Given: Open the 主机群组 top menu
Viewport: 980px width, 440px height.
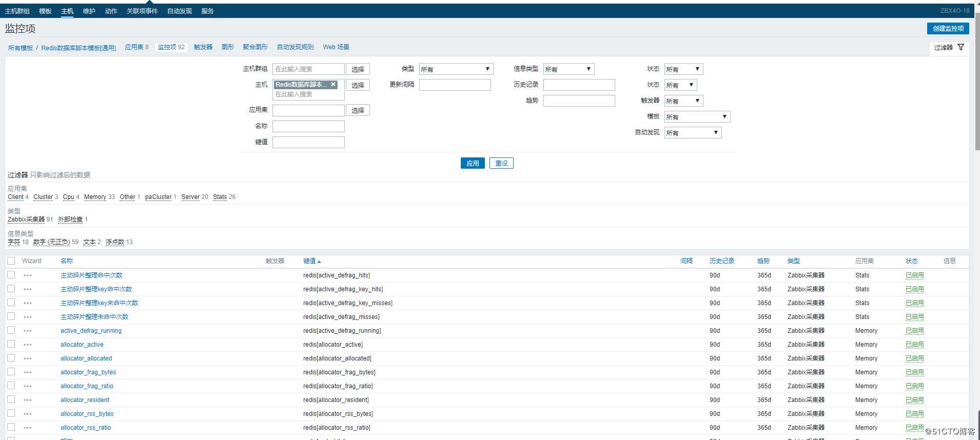Looking at the screenshot, I should click(x=17, y=11).
